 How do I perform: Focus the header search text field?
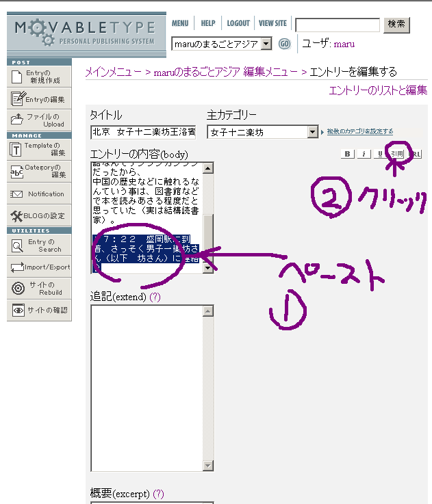click(x=338, y=25)
